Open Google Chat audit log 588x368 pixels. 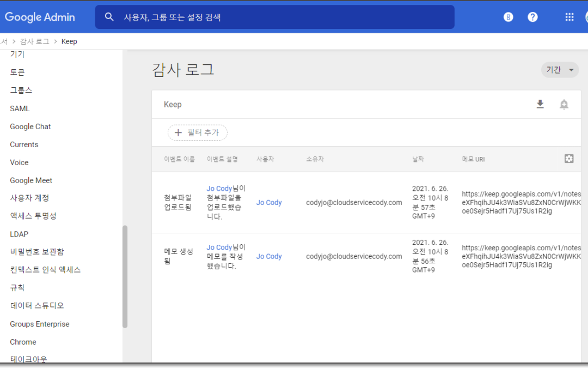(30, 126)
